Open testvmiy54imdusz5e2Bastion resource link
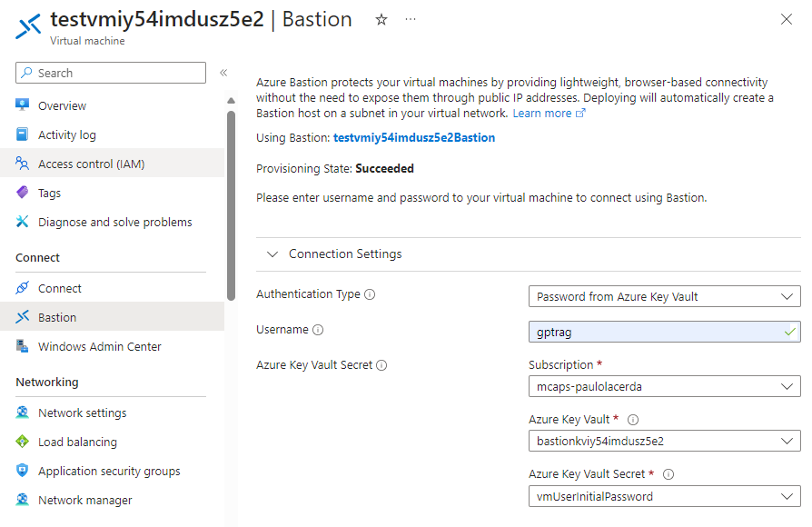This screenshot has height=527, width=812. 414,138
